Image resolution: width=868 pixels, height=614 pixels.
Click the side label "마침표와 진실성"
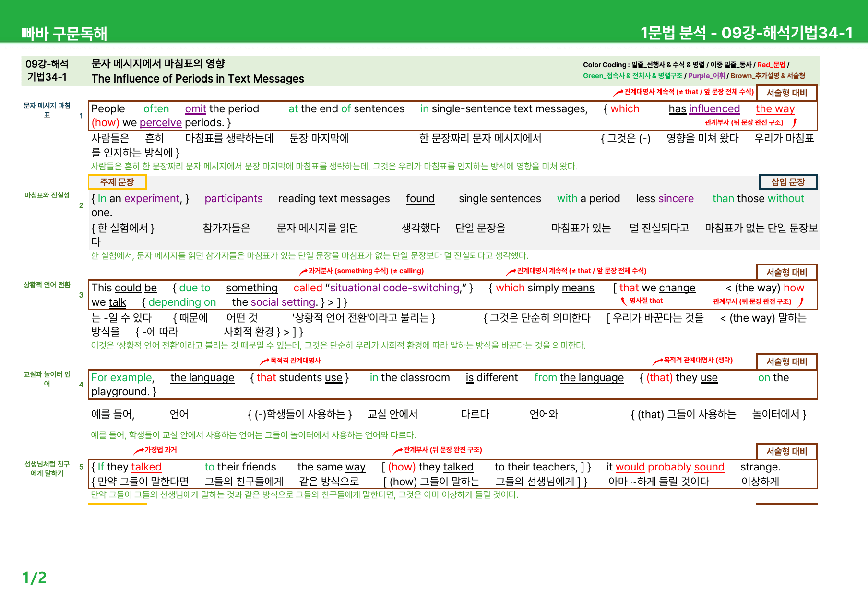coord(47,195)
